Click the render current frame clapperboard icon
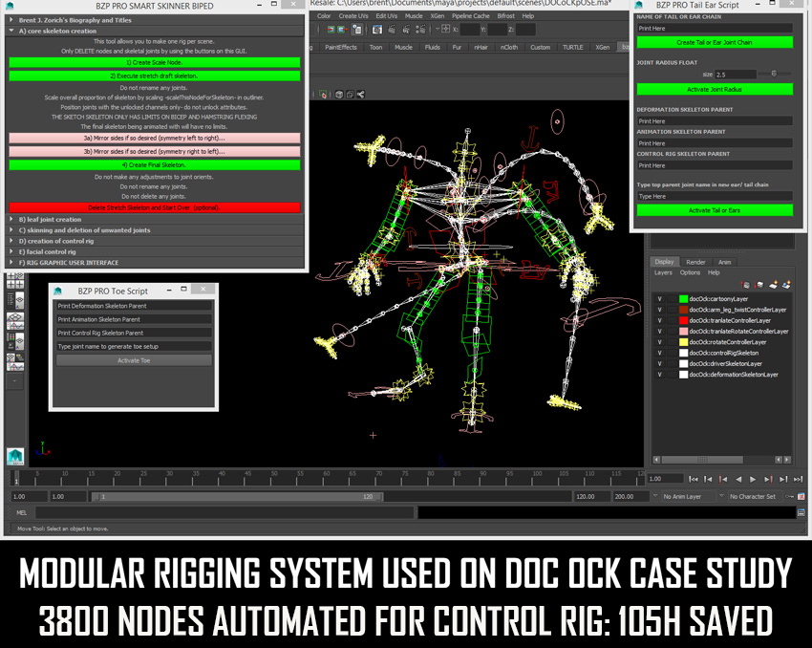Viewport: 812px width, 648px height. [x=392, y=30]
